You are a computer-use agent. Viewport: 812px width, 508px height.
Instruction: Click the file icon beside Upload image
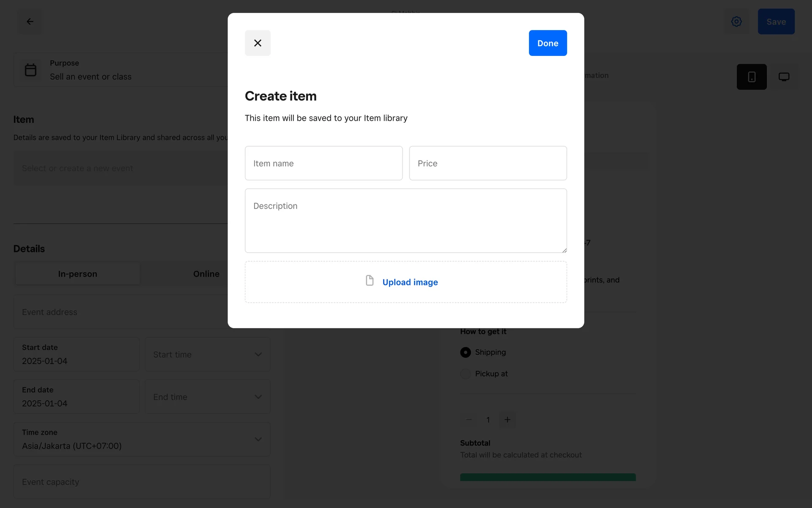point(370,281)
